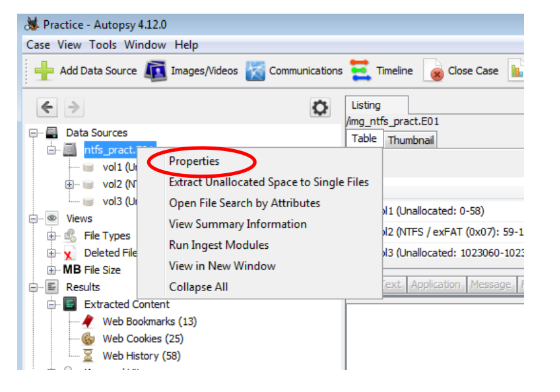Click the Web History hourglass icon
560x392 pixels.
88,356
